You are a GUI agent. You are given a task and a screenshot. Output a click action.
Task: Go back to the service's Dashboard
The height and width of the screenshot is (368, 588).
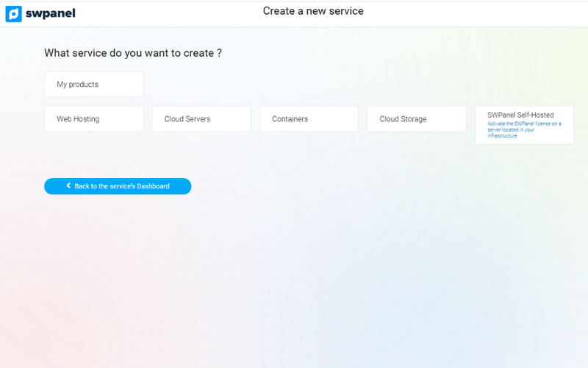coord(118,186)
